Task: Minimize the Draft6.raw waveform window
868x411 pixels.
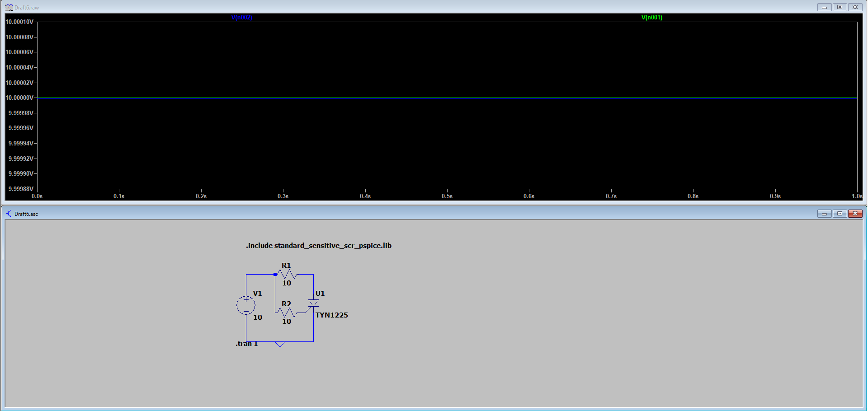Action: pyautogui.click(x=825, y=7)
